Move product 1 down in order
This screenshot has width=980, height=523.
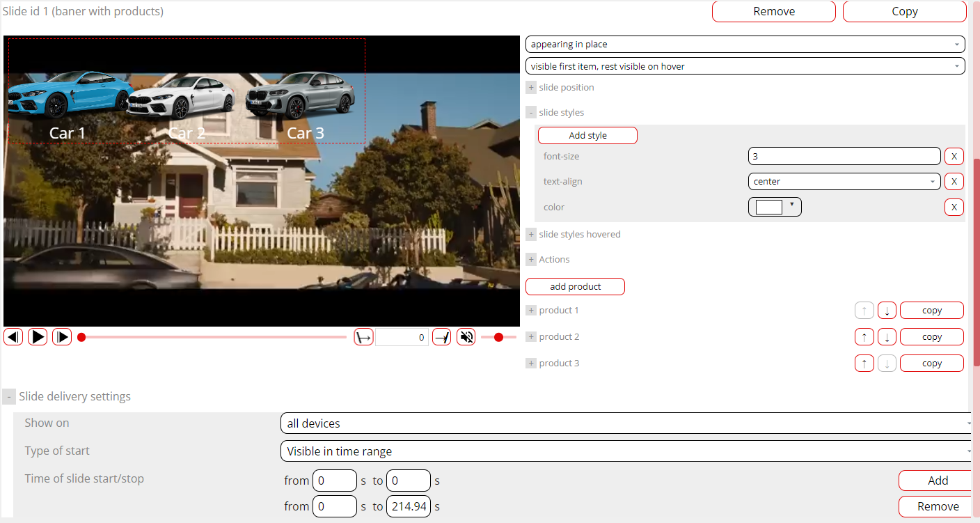click(x=887, y=311)
